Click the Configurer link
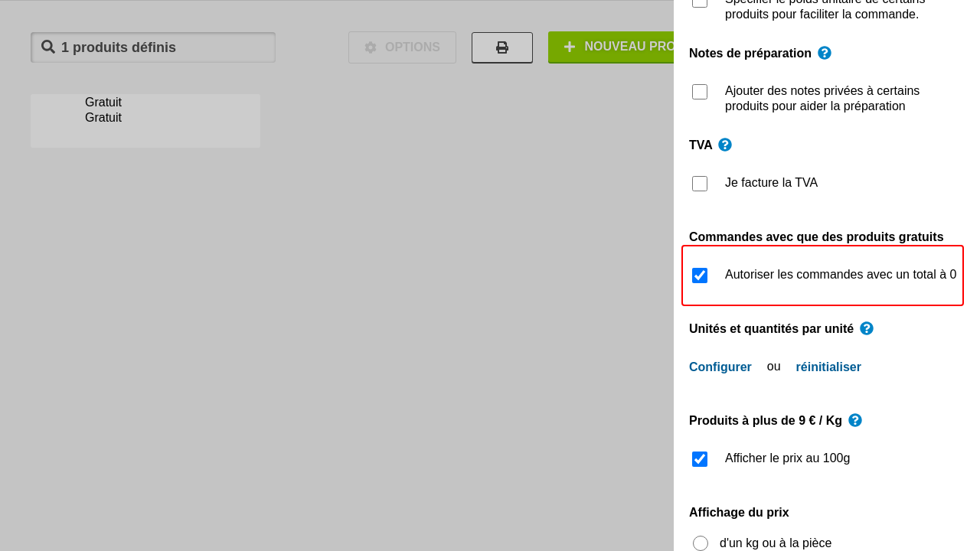 [x=720, y=367]
